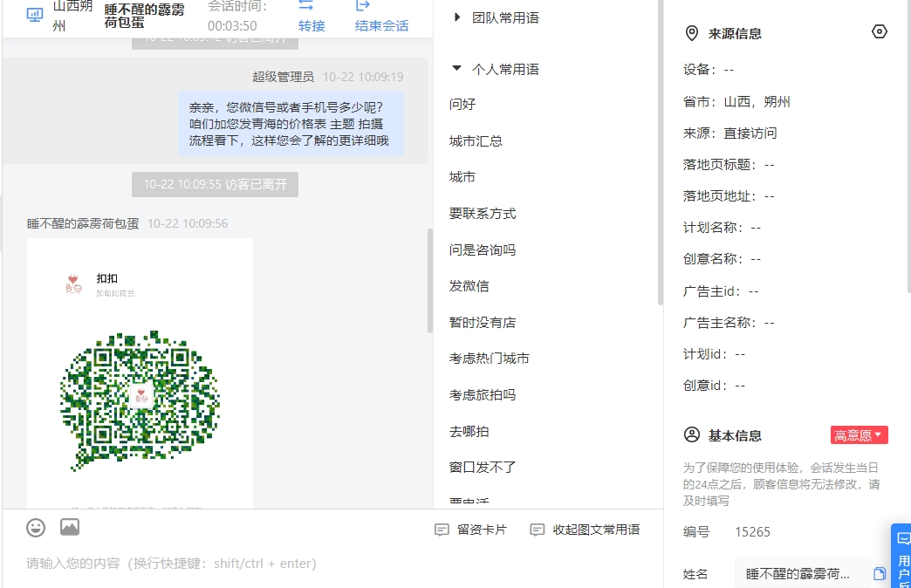This screenshot has width=911, height=588.
Task: Select the 考虑旅拍吗 quick phrase
Action: 483,395
